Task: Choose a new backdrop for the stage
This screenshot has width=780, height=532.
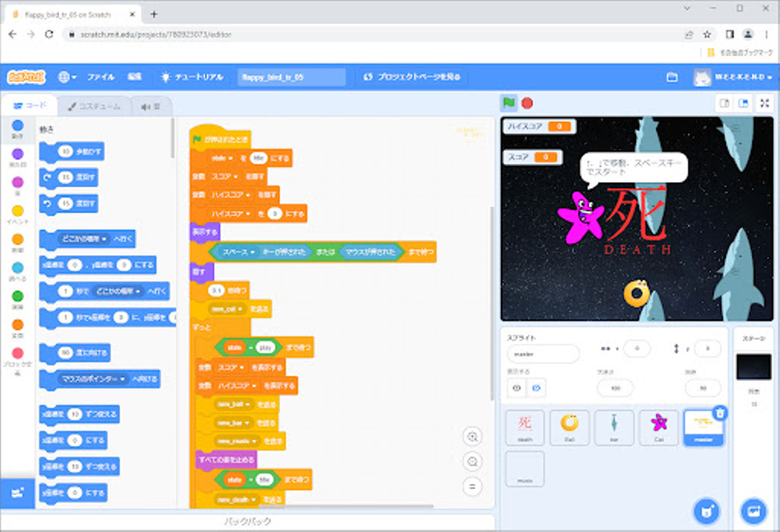Action: tap(754, 511)
